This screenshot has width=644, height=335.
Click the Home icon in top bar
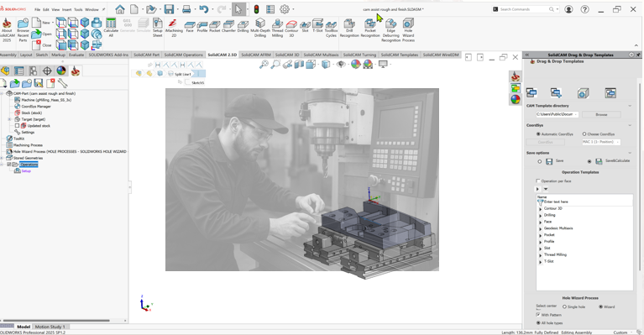pyautogui.click(x=120, y=9)
